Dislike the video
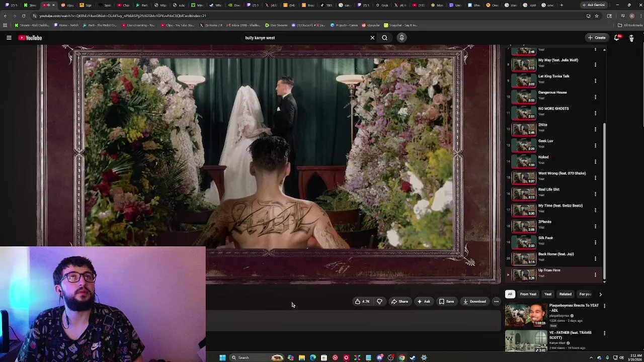Viewport: 644px width, 362px height. tap(380, 302)
